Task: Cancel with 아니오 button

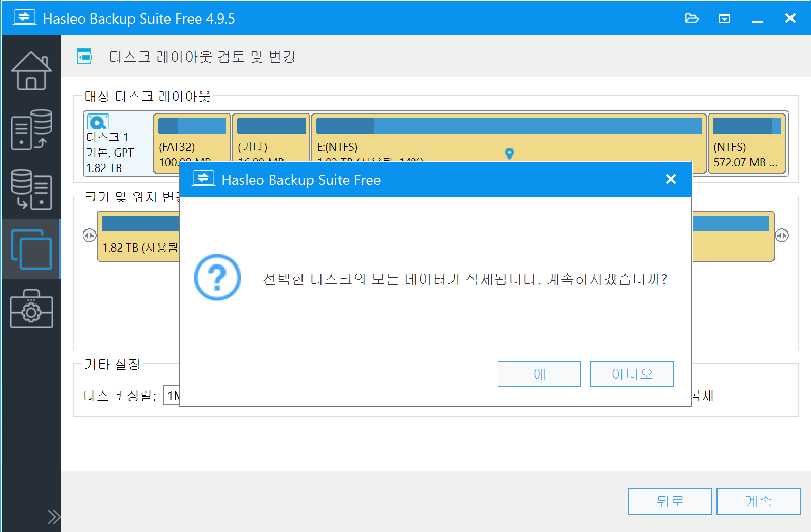Action: (632, 374)
